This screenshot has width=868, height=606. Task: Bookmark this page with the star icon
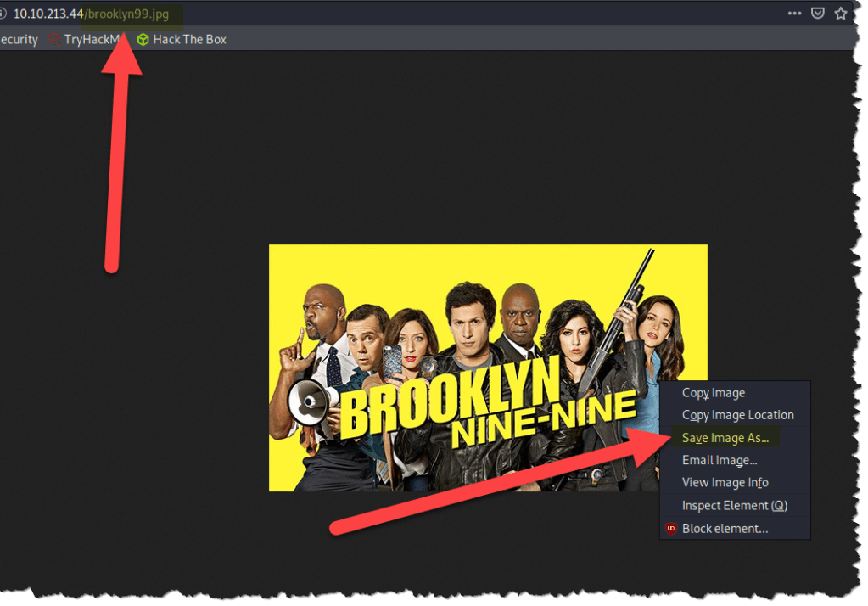pos(841,14)
